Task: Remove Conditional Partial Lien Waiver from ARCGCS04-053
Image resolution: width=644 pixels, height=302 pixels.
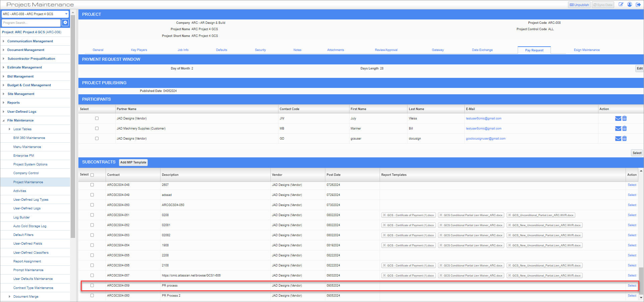Action: pos(441,235)
